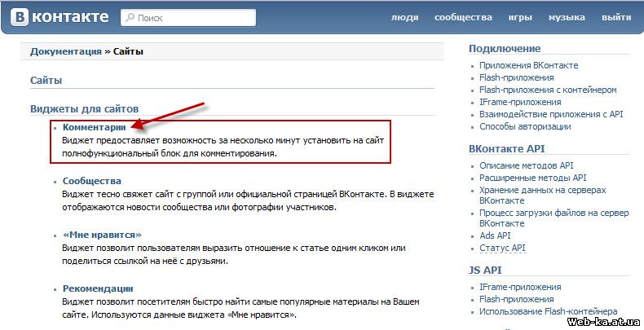The width and height of the screenshot is (644, 330).
Task: Click the «Мне нравится» description text
Action: (x=234, y=254)
